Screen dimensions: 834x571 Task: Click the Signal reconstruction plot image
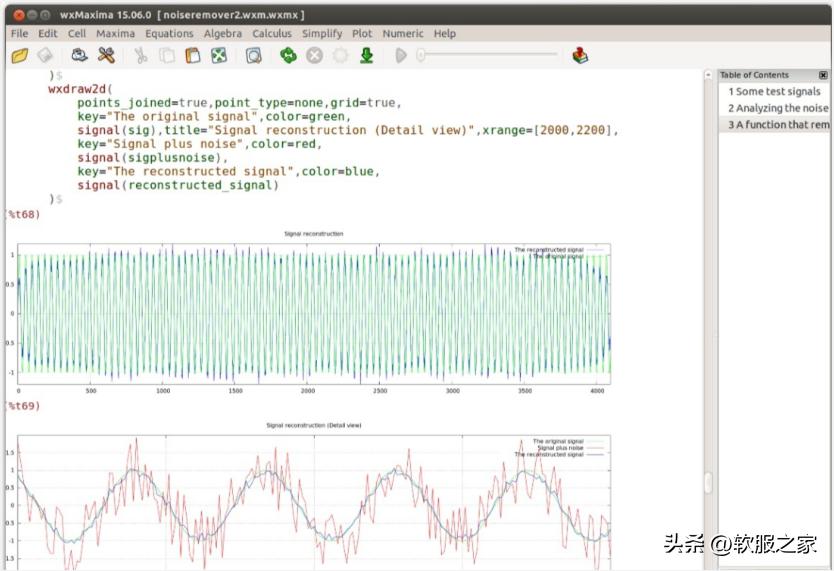[313, 313]
